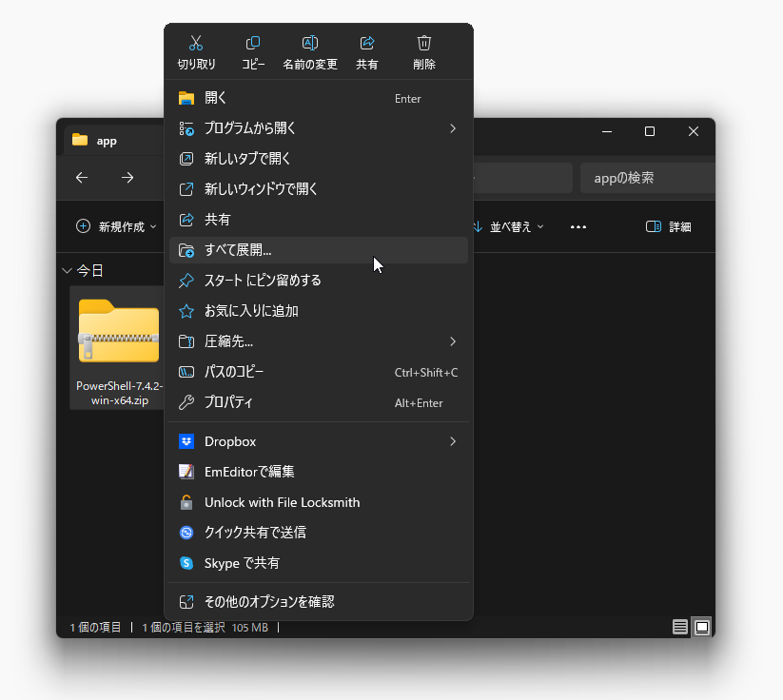Click the 105 MB size text in status bar
This screenshot has width=783, height=700.
(249, 627)
